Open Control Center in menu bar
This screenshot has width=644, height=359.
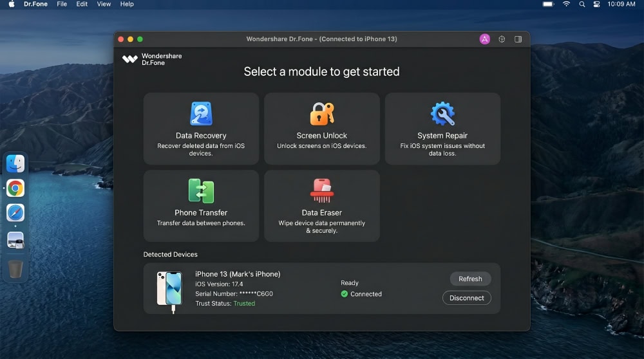click(x=597, y=4)
